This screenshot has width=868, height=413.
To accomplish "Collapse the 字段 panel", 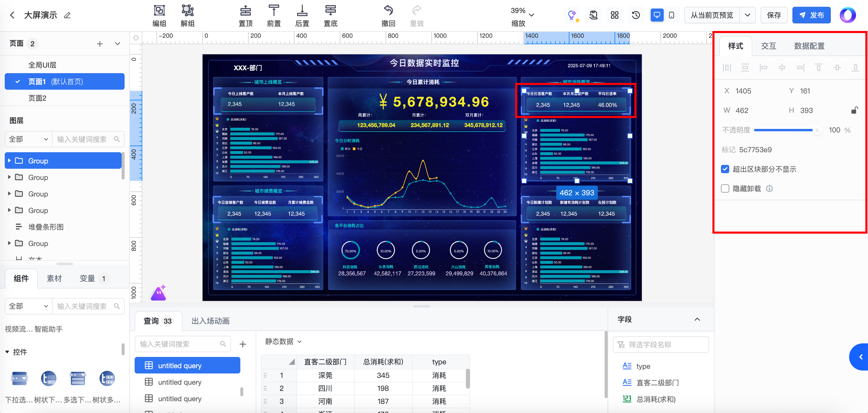I will tap(697, 319).
